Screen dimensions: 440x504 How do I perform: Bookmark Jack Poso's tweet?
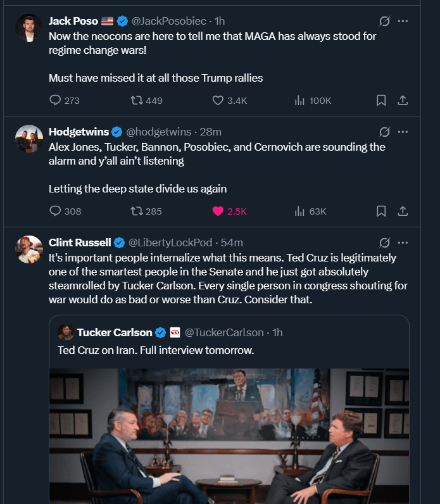point(381,100)
